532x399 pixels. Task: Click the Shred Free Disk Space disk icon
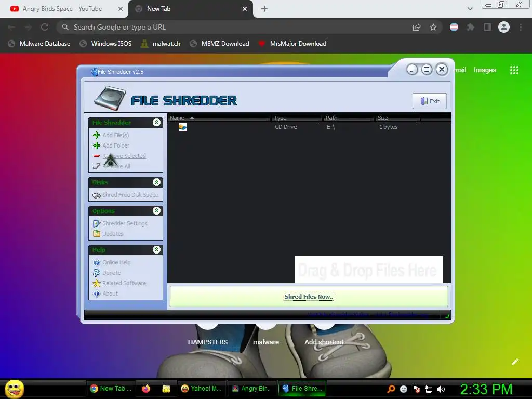(x=96, y=195)
